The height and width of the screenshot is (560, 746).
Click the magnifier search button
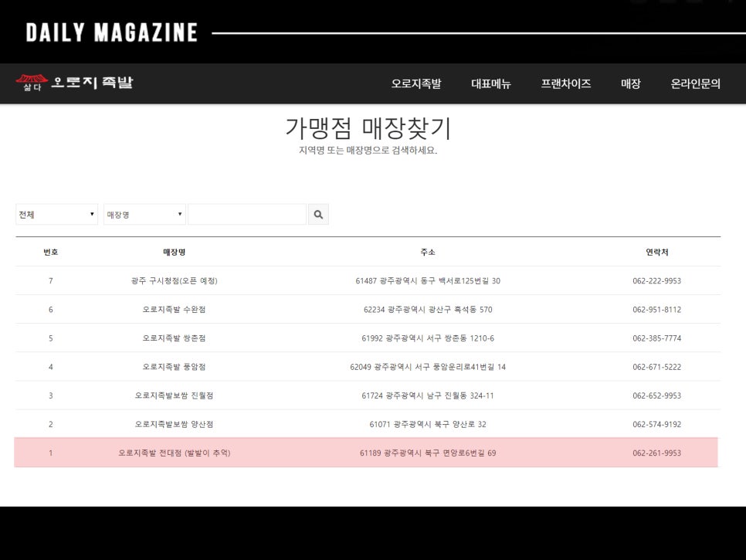coord(318,215)
